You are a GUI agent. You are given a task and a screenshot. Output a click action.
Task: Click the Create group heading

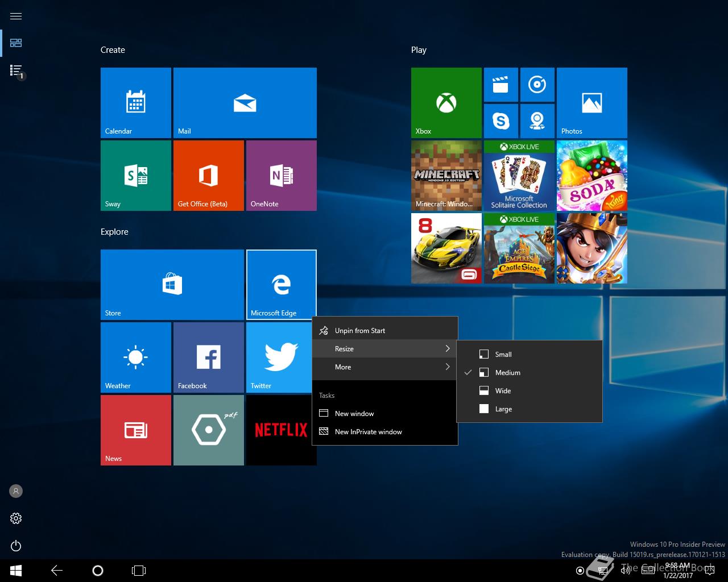tap(113, 50)
